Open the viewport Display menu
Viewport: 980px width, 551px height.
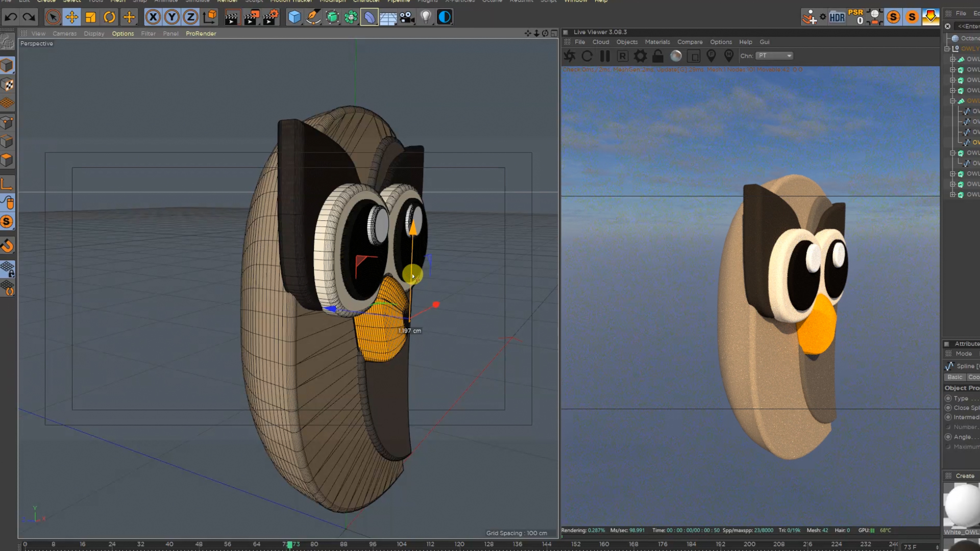[94, 34]
